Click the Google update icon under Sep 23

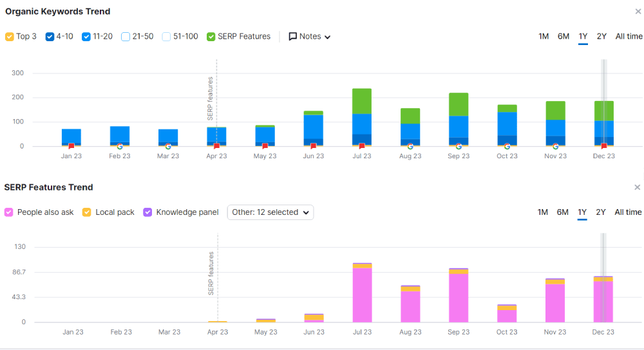pyautogui.click(x=459, y=146)
